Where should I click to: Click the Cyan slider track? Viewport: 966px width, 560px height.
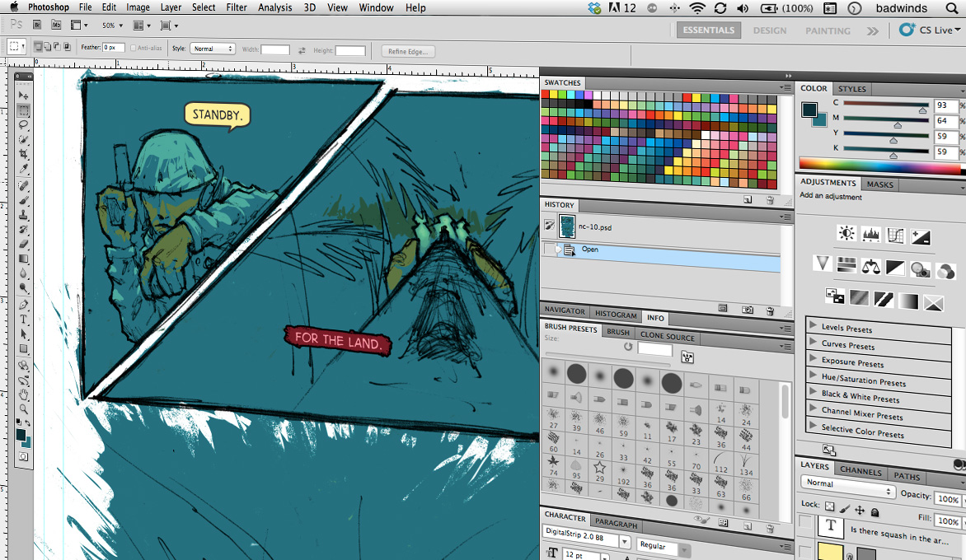coord(886,104)
